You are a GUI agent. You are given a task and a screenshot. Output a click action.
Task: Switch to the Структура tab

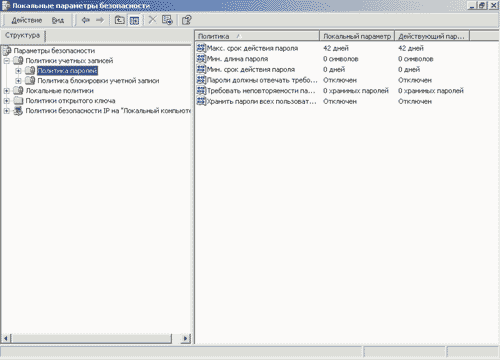[22, 35]
